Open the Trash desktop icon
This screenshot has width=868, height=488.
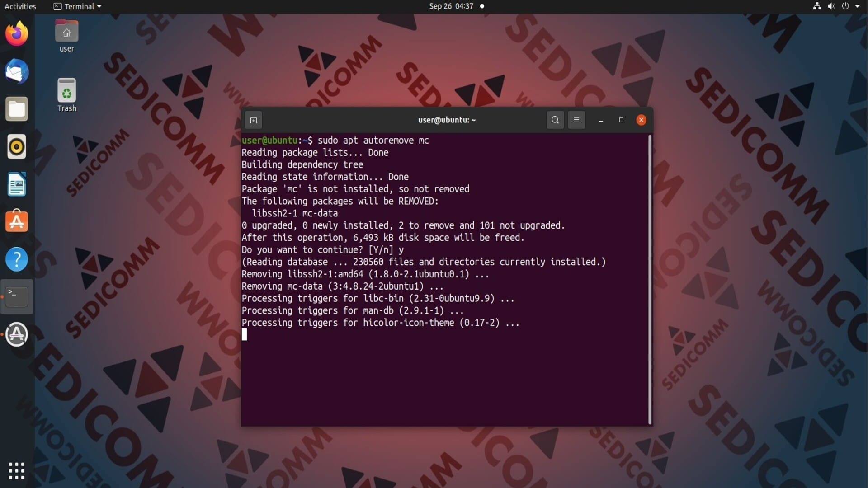pyautogui.click(x=66, y=95)
